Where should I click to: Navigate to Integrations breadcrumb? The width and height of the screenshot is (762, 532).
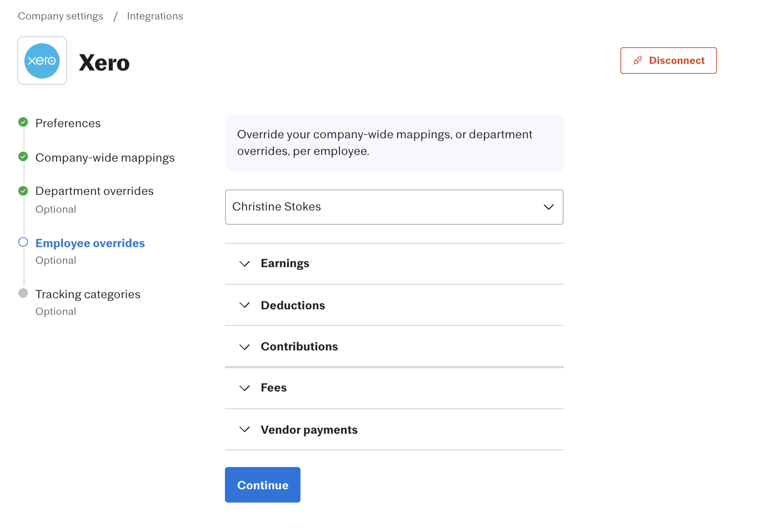[x=155, y=16]
